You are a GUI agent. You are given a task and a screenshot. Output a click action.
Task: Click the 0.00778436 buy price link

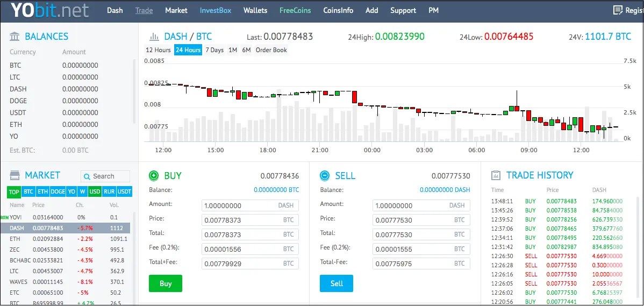(x=280, y=176)
